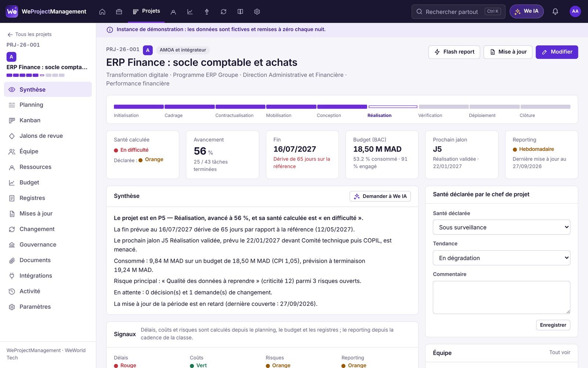Open the chart analytics icon in navbar
Image resolution: width=588 pixels, height=368 pixels.
point(190,11)
